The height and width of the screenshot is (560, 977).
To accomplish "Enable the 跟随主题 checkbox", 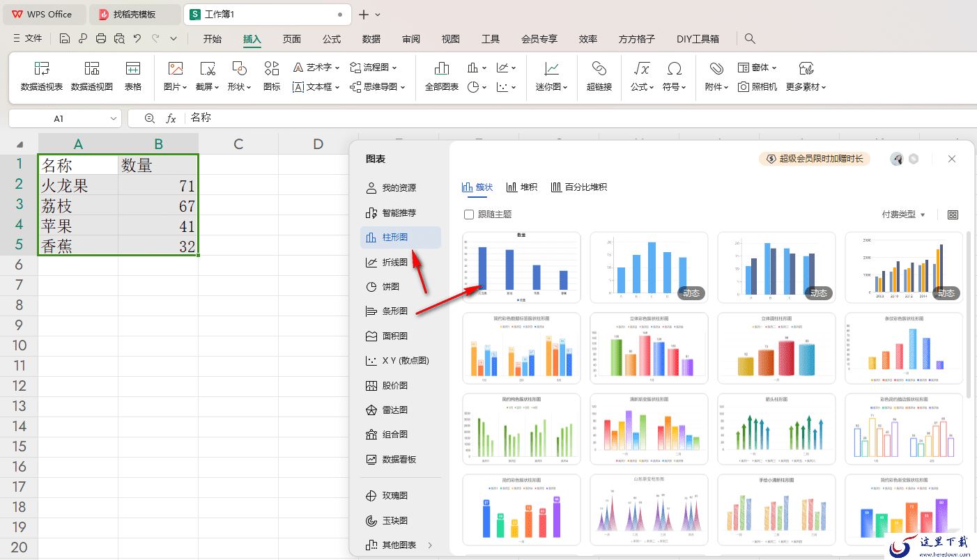I will click(469, 215).
